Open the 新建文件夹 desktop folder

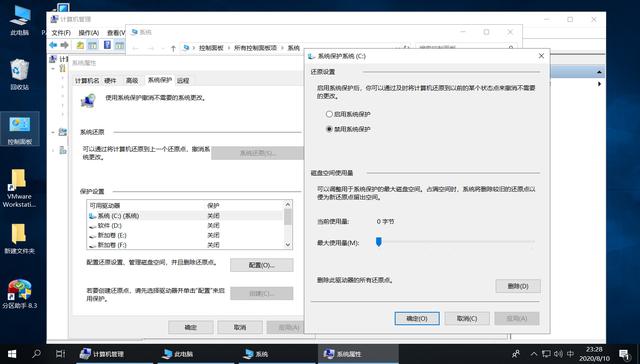click(19, 239)
